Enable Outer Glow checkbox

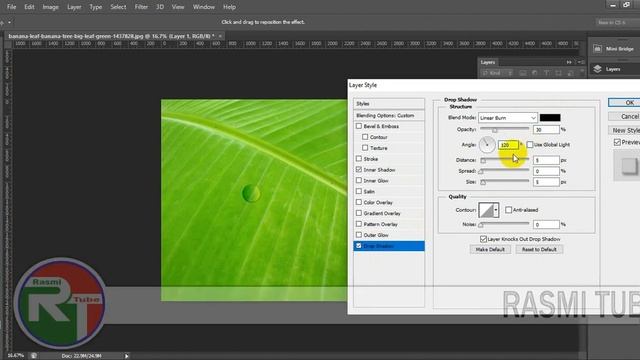point(359,235)
